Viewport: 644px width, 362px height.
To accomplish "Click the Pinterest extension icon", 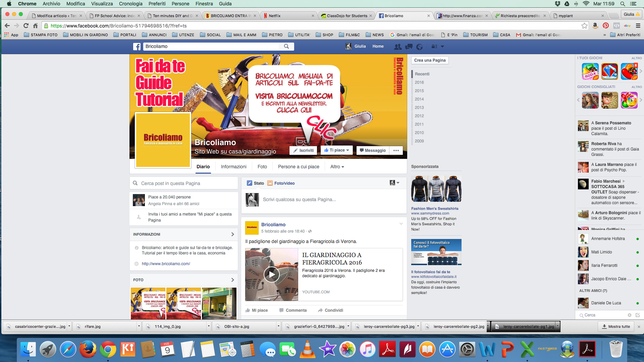I will 605,26.
